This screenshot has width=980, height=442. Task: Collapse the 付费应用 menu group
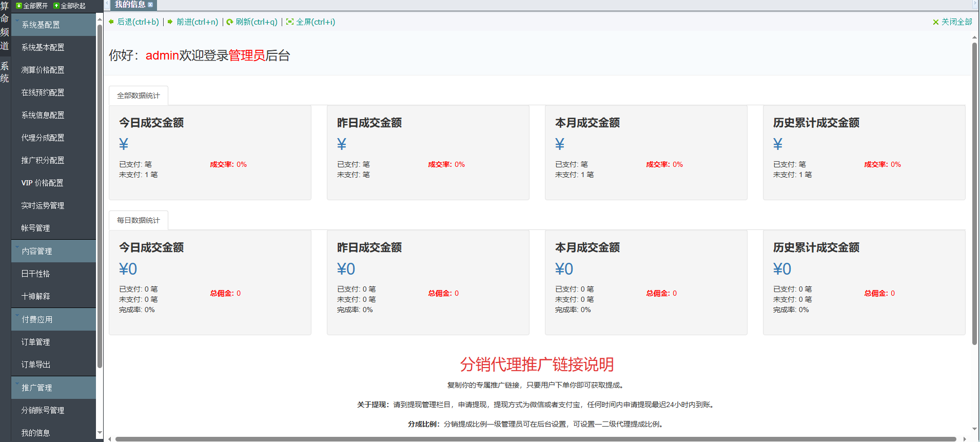53,319
